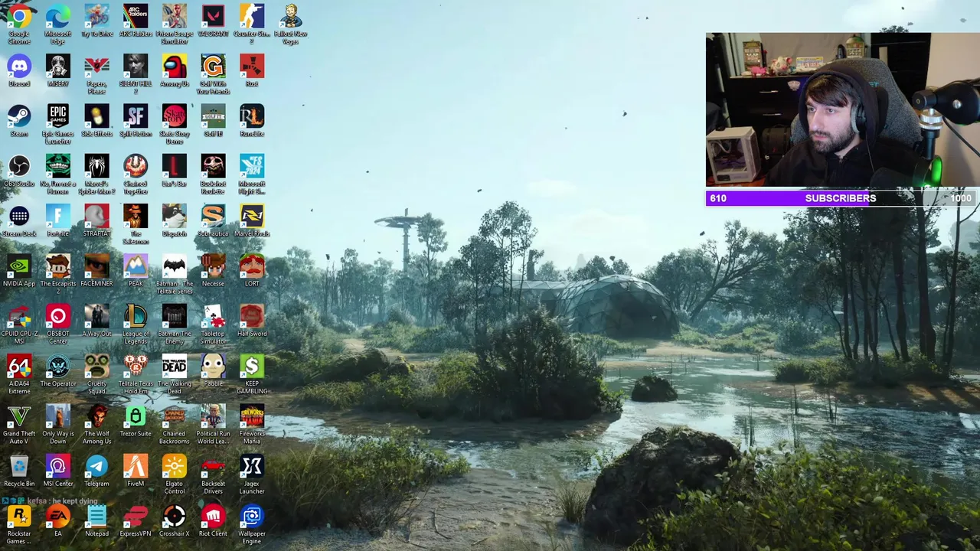Open Trezor Suite shortcut
Viewport: 980px width, 551px height.
(x=136, y=420)
